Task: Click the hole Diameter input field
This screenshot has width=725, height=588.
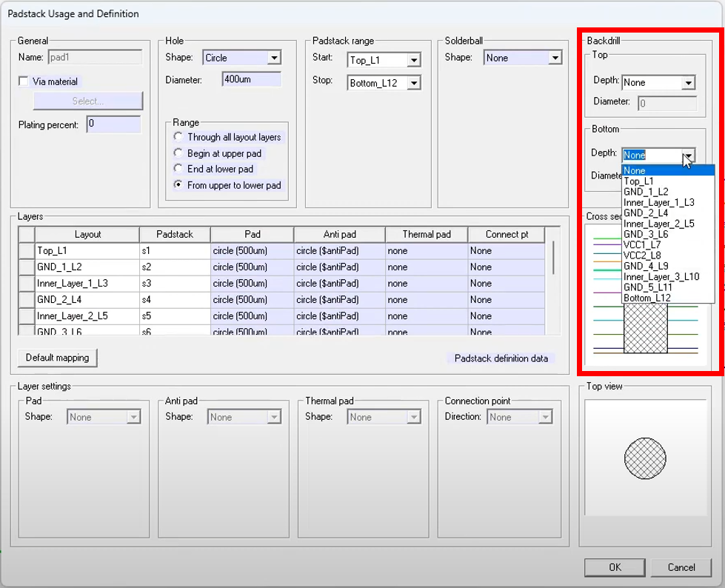Action: (252, 79)
